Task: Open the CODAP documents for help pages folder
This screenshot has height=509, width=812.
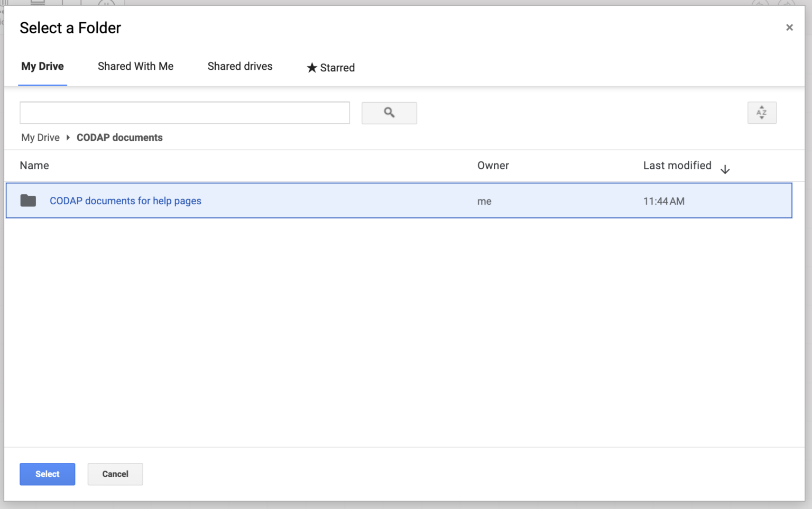Action: point(125,201)
